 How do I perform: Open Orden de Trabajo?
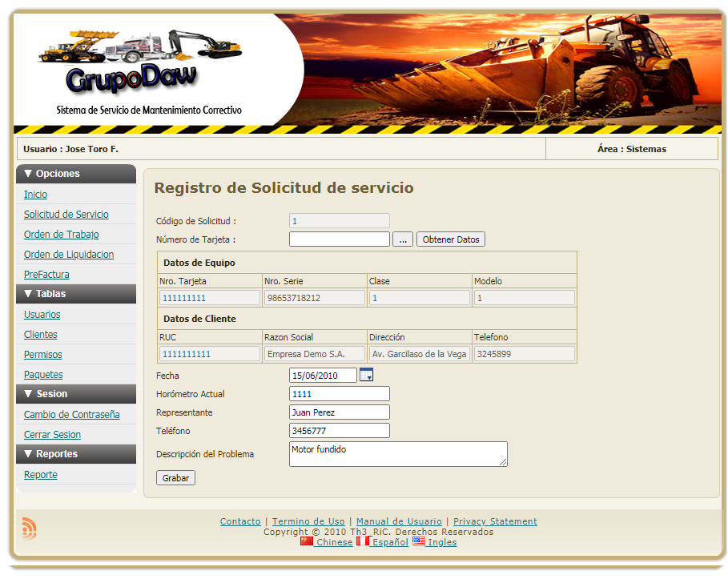62,235
